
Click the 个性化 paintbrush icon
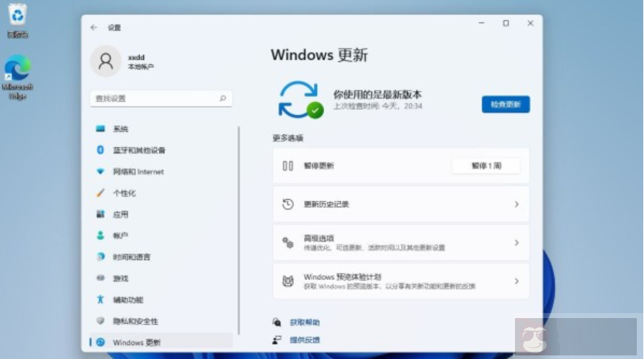tap(100, 193)
